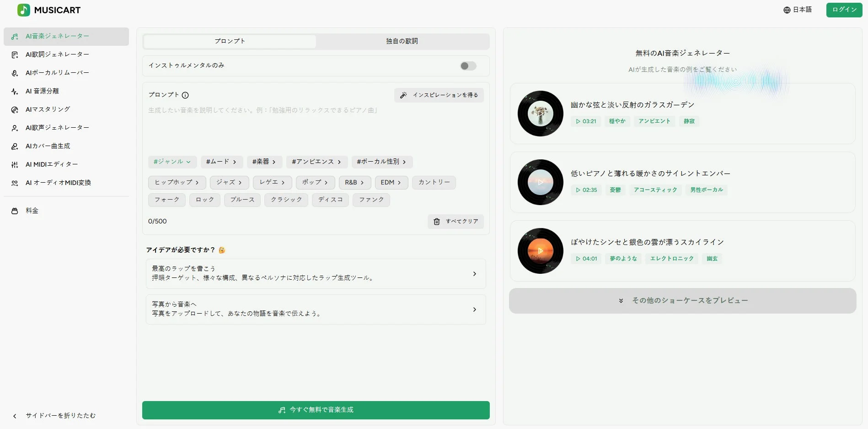Play the ガラスガーデン showcase track

point(540,114)
